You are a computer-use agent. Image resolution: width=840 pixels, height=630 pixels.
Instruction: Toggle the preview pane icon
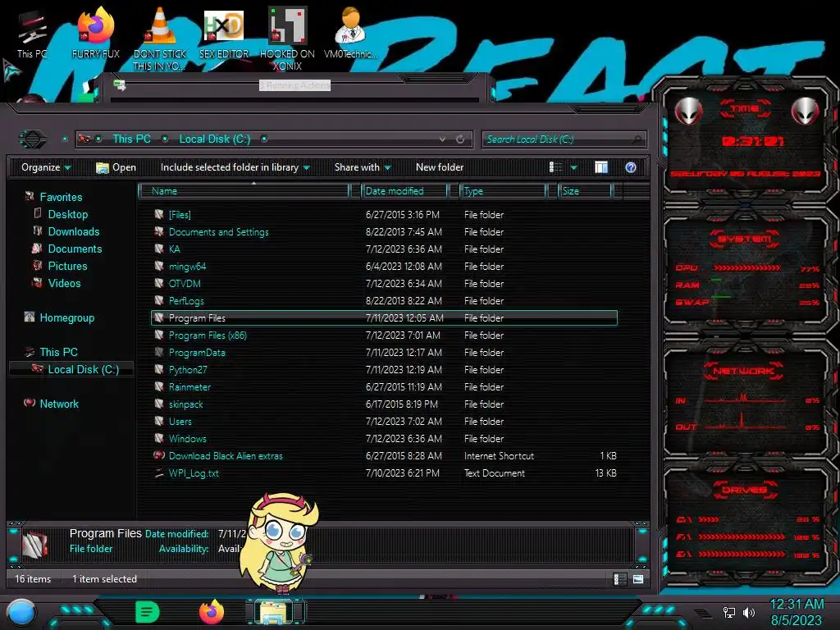(601, 167)
